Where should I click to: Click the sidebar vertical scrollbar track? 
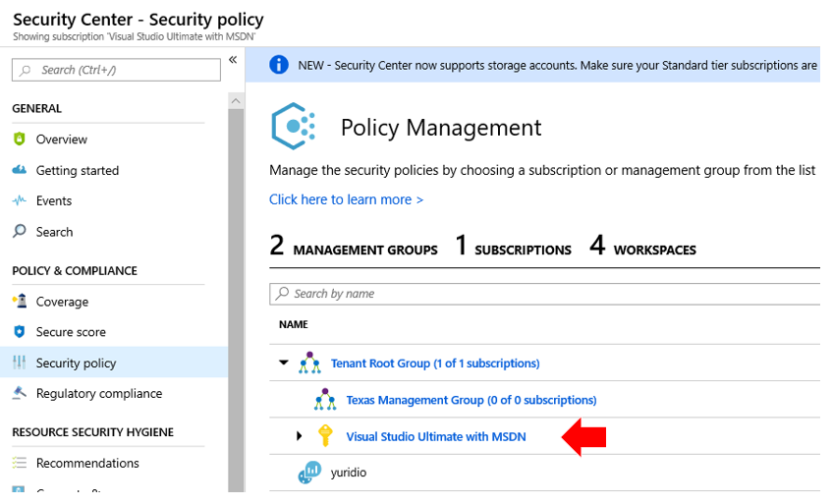pyautogui.click(x=236, y=301)
